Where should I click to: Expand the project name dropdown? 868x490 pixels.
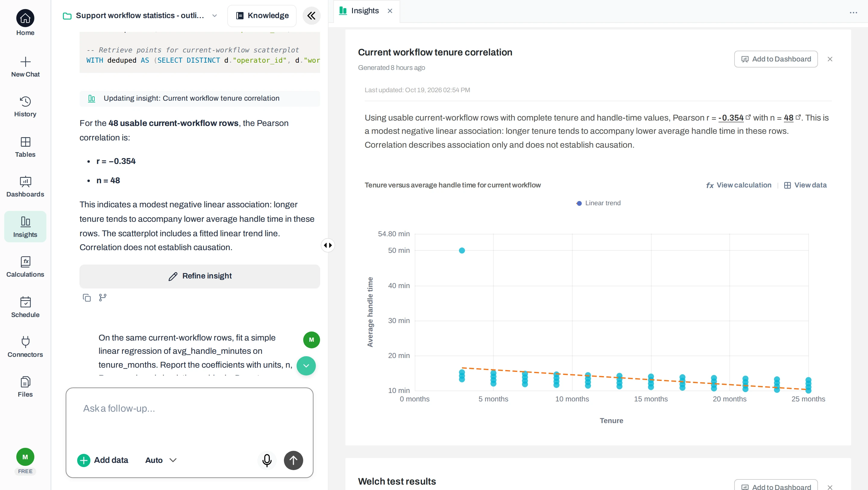(214, 15)
